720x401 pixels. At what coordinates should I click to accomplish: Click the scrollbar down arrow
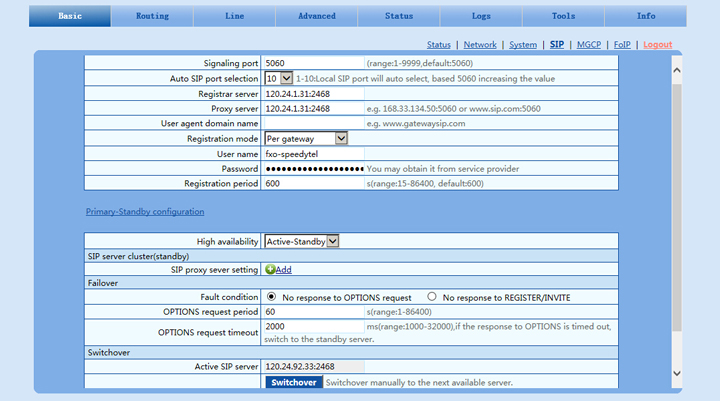pyautogui.click(x=677, y=373)
